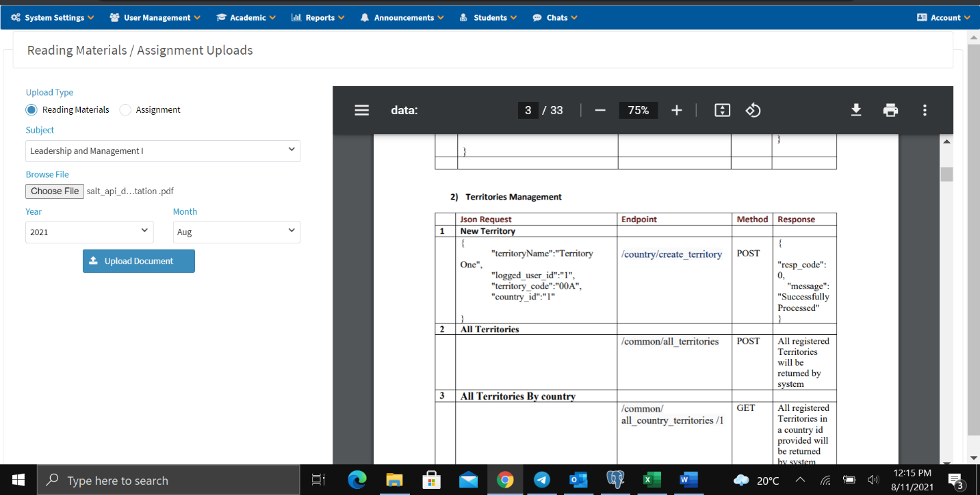Click the PDF zoom in plus icon
The height and width of the screenshot is (495, 980).
[677, 110]
